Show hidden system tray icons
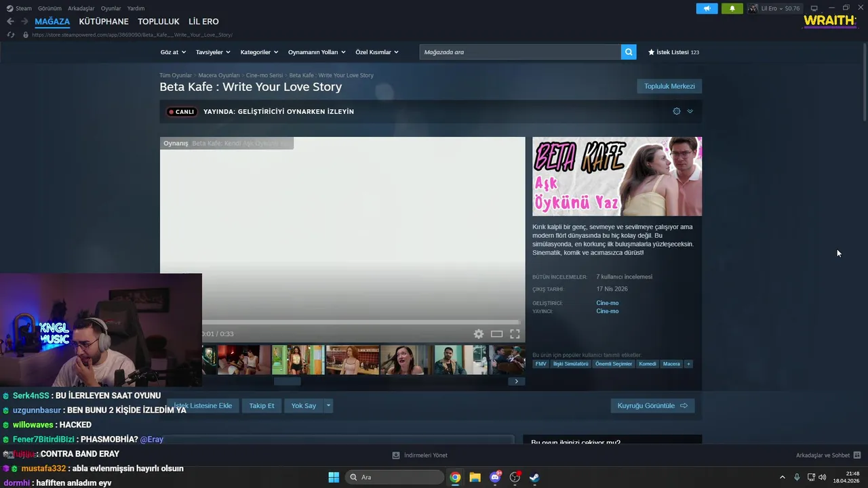The width and height of the screenshot is (868, 488). pyautogui.click(x=782, y=477)
